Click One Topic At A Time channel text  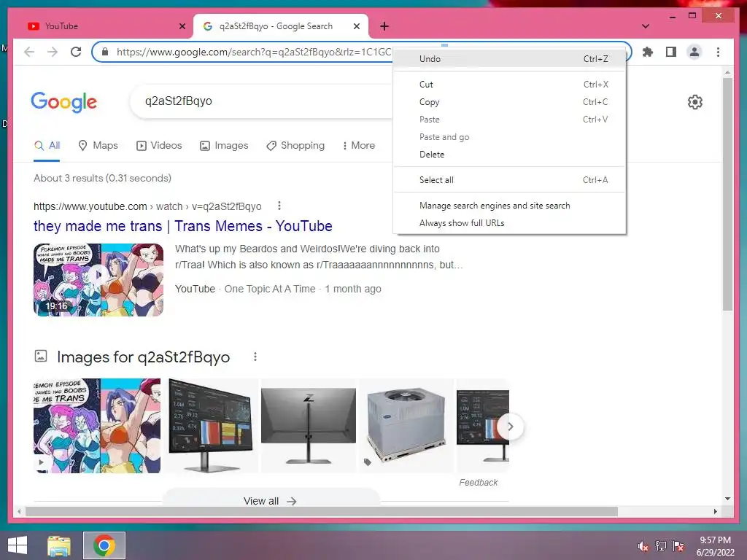click(x=270, y=289)
